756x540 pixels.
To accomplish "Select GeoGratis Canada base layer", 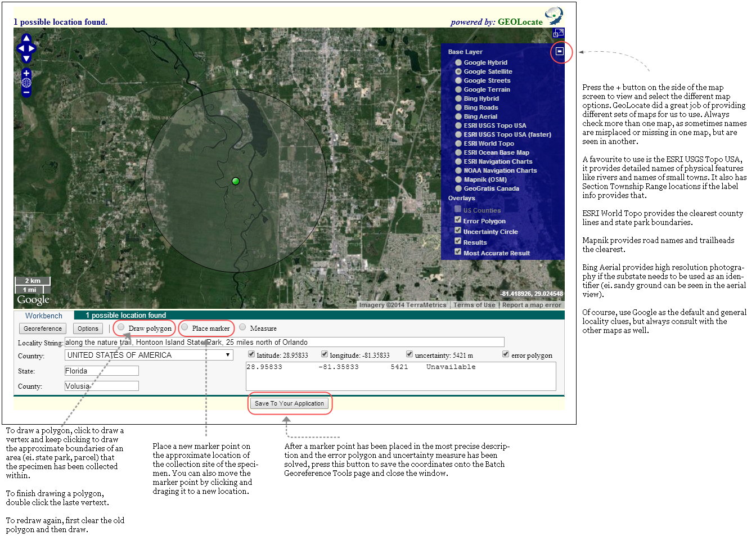I will pyautogui.click(x=458, y=188).
